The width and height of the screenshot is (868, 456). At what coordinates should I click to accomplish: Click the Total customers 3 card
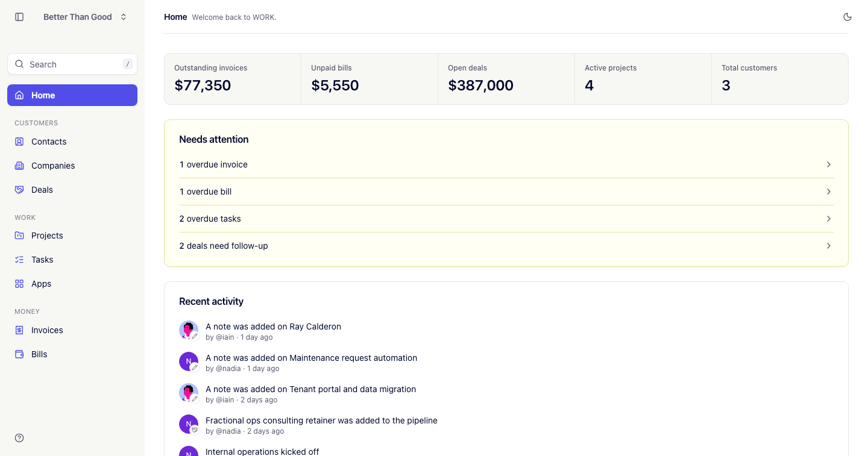[x=780, y=79]
